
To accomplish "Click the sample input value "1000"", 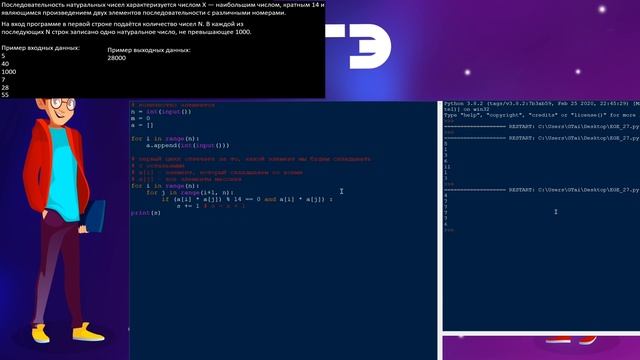I will [x=9, y=72].
